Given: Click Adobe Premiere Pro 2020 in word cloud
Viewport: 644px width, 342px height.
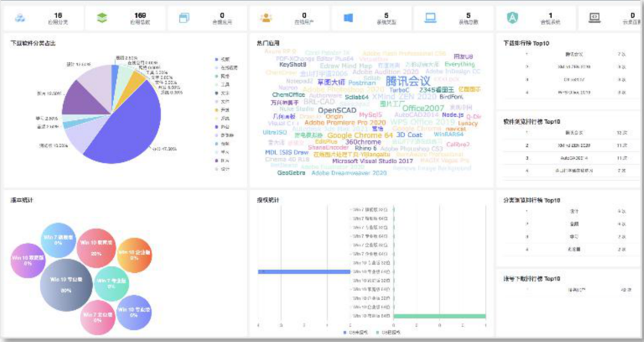Looking at the screenshot, I should click(345, 122).
